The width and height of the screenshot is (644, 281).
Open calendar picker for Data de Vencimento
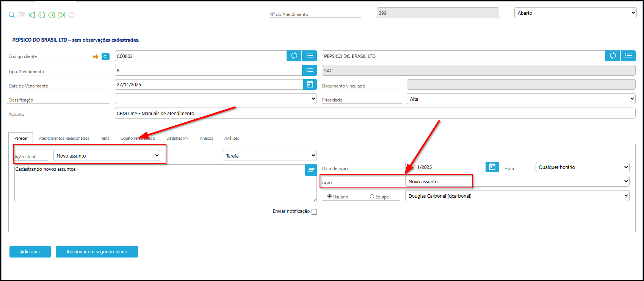click(309, 84)
